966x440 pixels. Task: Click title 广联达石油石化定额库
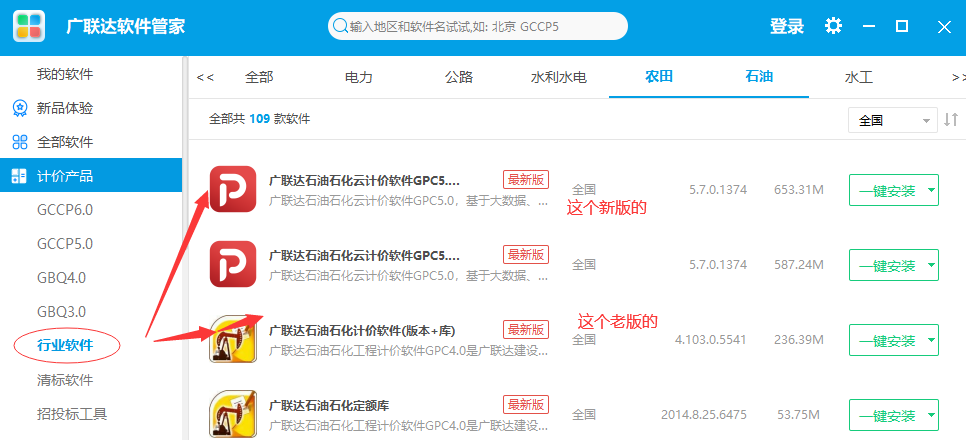click(330, 405)
